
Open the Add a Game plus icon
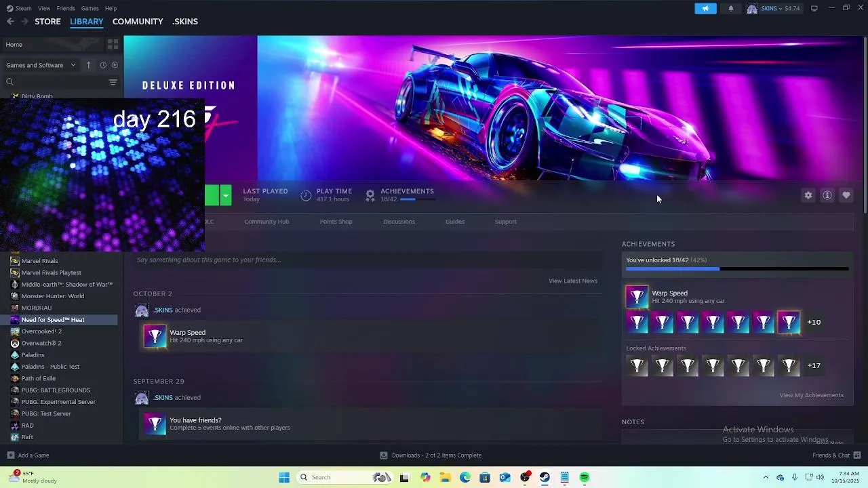tap(10, 455)
